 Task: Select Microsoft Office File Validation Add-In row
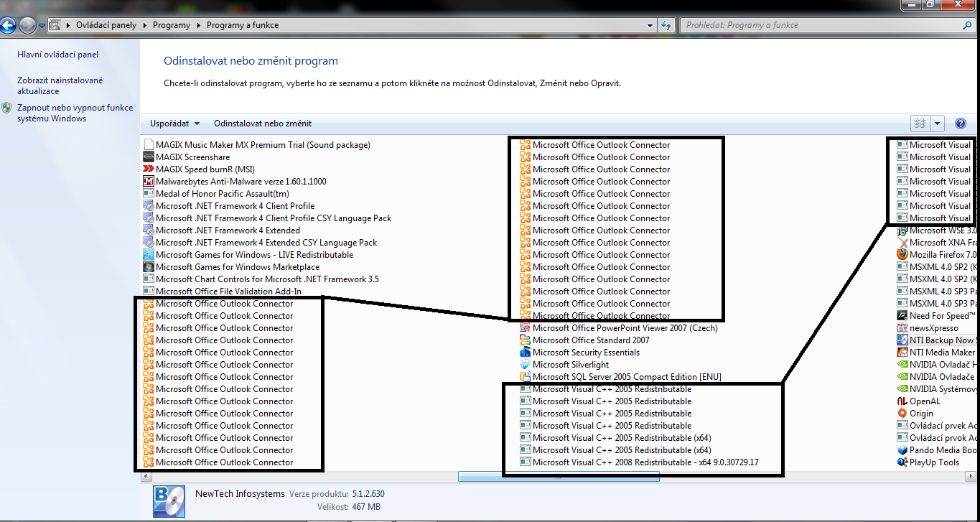[x=223, y=292]
